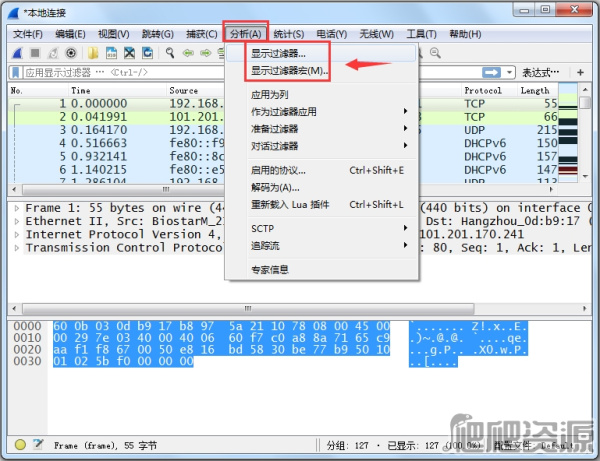Click the packet list vertical scrollbar down arrow
The image size is (600, 461).
pos(585,177)
